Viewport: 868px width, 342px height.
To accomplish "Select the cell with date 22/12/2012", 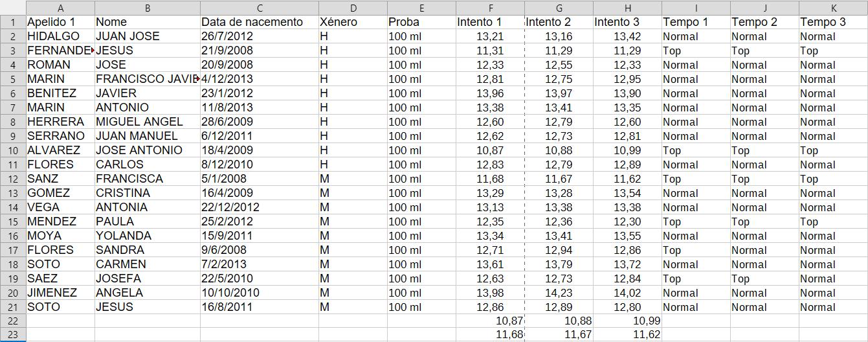I will point(260,207).
